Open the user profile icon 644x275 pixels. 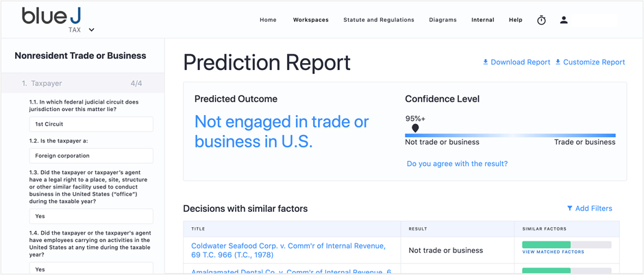click(563, 20)
